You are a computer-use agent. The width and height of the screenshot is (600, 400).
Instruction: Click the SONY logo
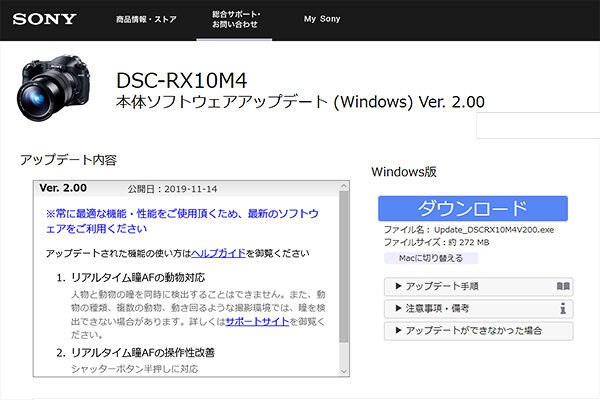44,19
